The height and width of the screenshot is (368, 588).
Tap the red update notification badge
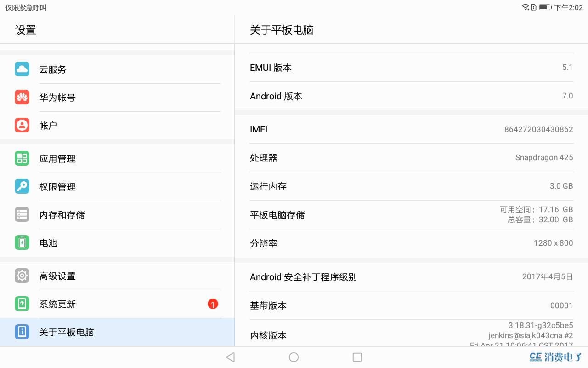coord(213,304)
